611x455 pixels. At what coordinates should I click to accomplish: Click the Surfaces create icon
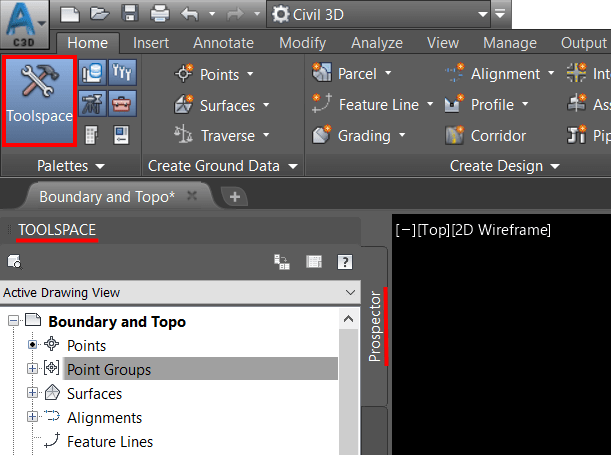184,104
